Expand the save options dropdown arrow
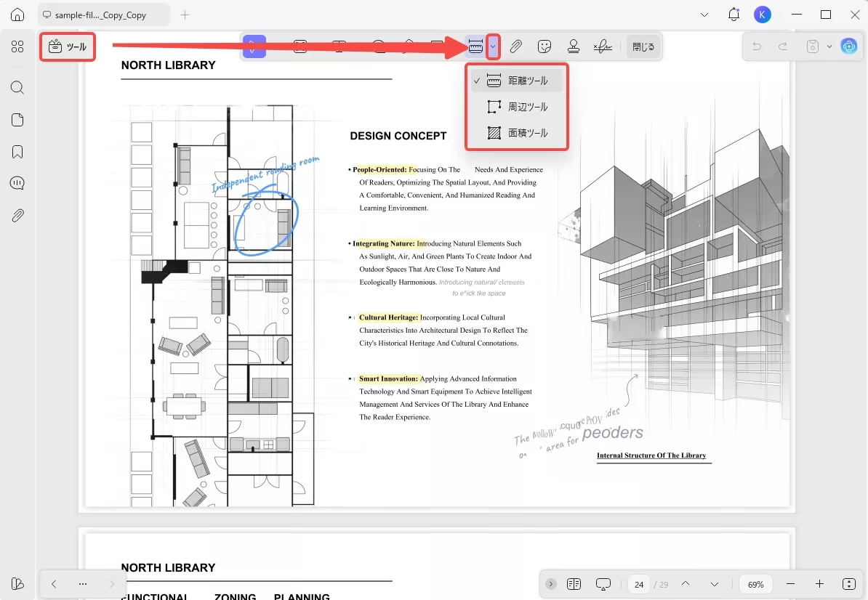This screenshot has height=600, width=868. coord(829,46)
